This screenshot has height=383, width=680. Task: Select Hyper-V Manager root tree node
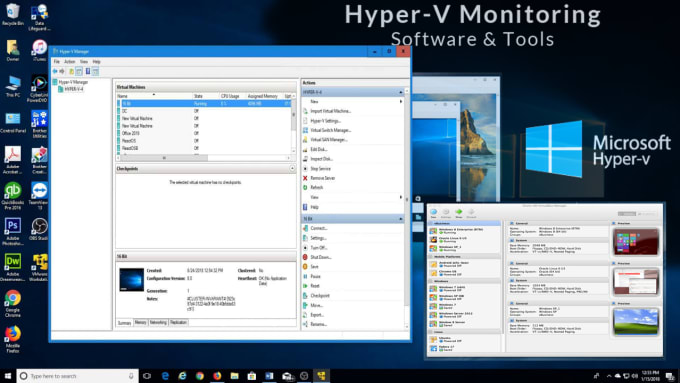pyautogui.click(x=73, y=82)
